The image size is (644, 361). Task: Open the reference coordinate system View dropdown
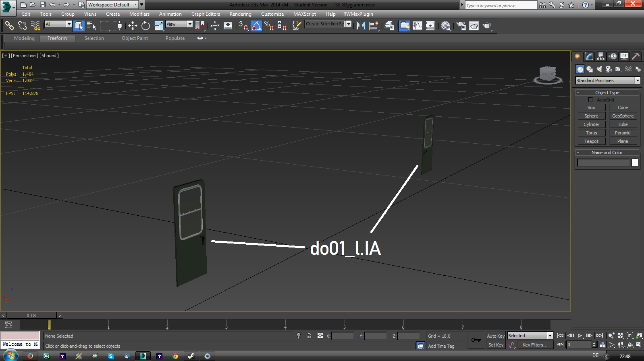coord(179,24)
